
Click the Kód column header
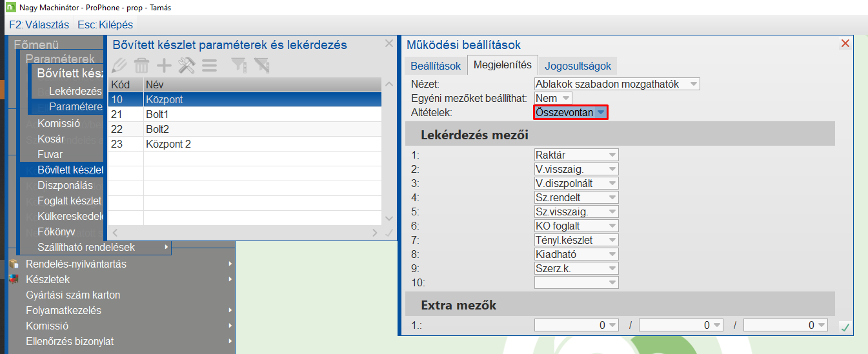click(126, 84)
